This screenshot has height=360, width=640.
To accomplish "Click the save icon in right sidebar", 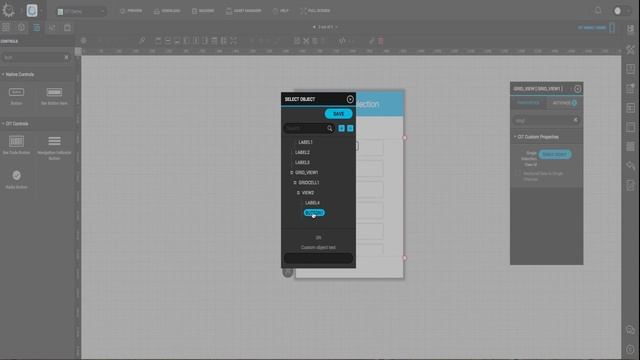I will pos(631,29).
